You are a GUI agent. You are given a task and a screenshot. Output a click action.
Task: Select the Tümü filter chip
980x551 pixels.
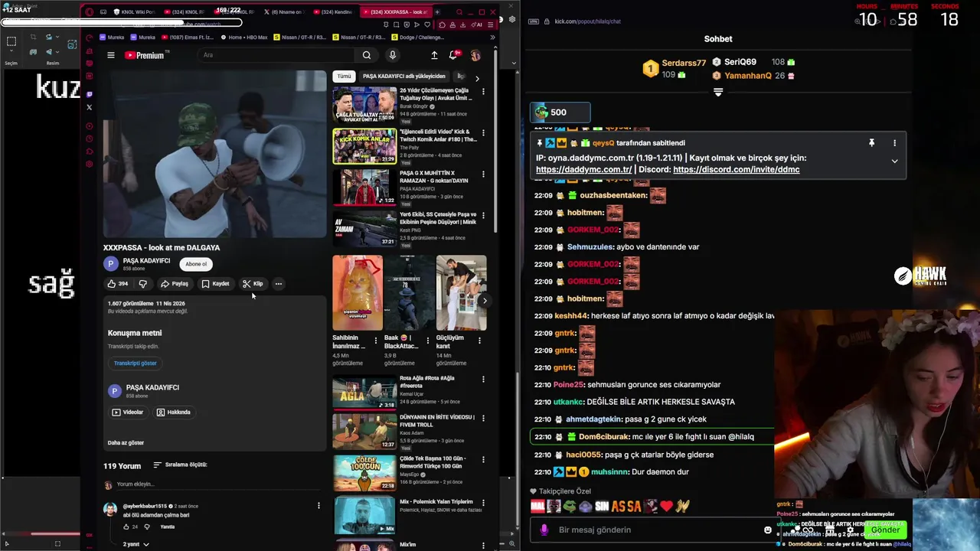pyautogui.click(x=345, y=77)
